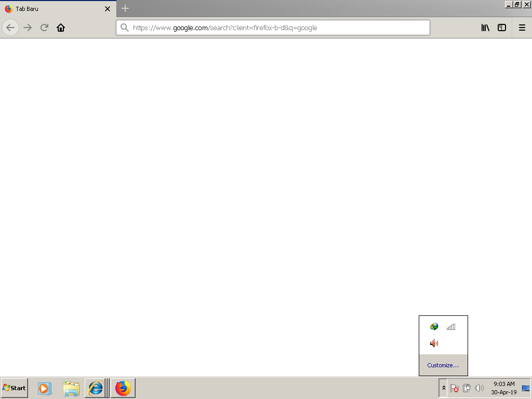Open Action Center flag icon

point(454,388)
